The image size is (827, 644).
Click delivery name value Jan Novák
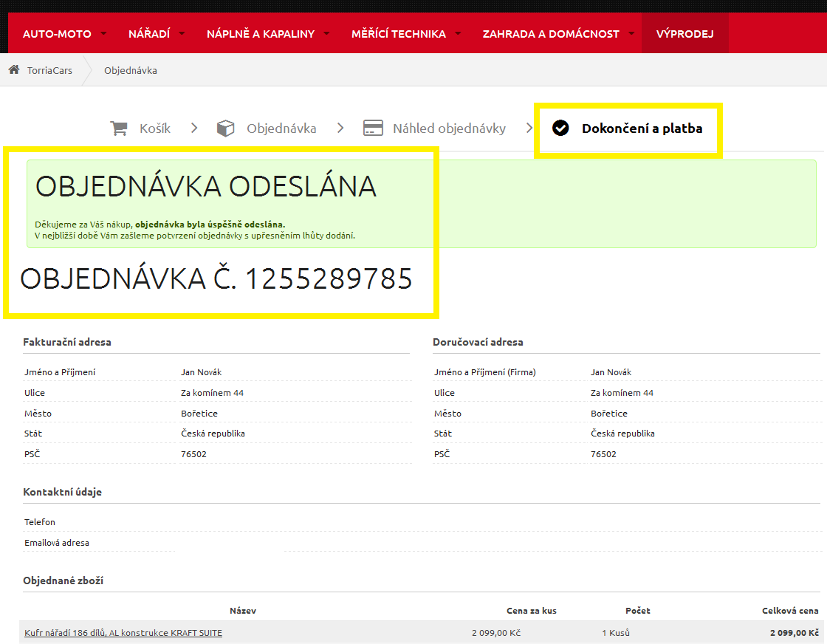click(x=611, y=371)
